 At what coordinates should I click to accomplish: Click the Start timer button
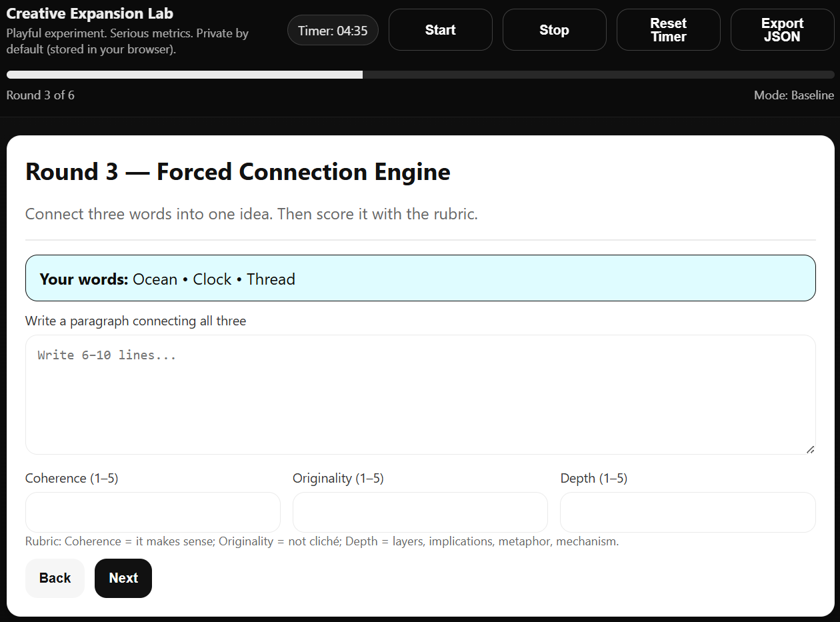pyautogui.click(x=440, y=30)
